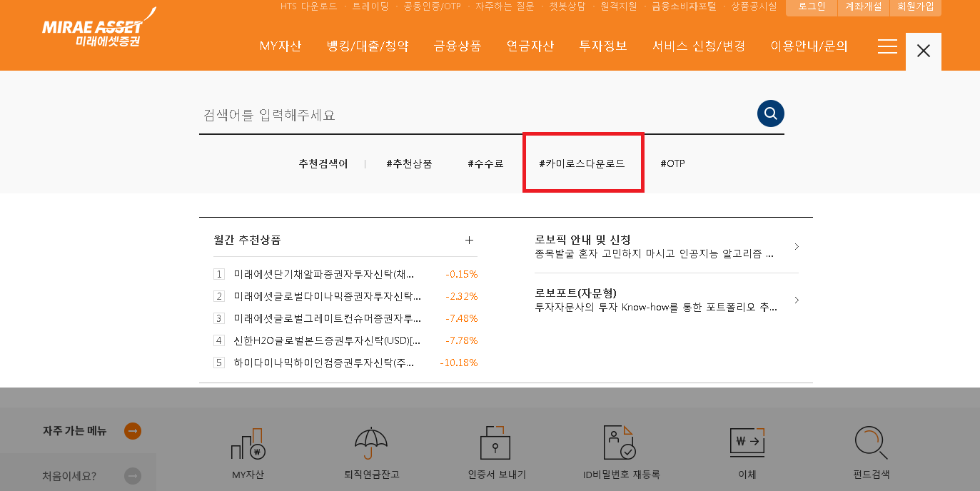Image resolution: width=980 pixels, height=491 pixels.
Task: Click the 인증서 보내기 lock icon
Action: [x=495, y=443]
